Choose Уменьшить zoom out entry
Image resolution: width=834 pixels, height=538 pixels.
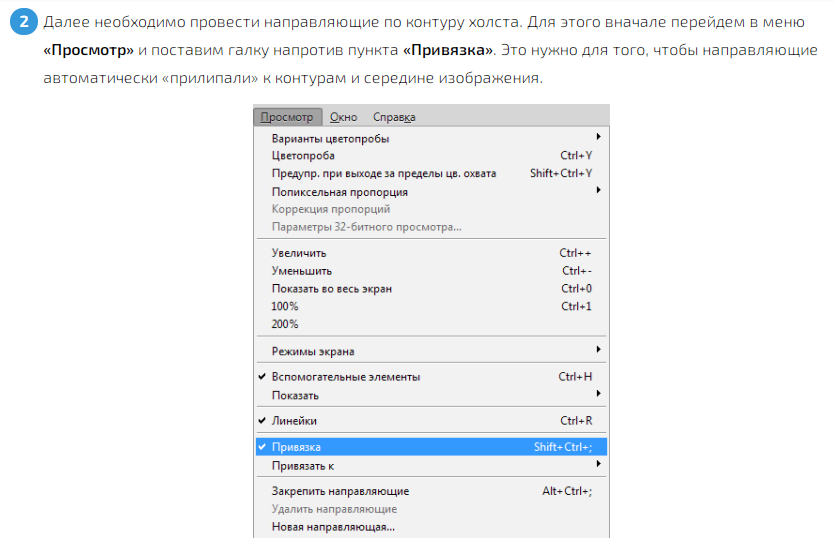pos(301,271)
